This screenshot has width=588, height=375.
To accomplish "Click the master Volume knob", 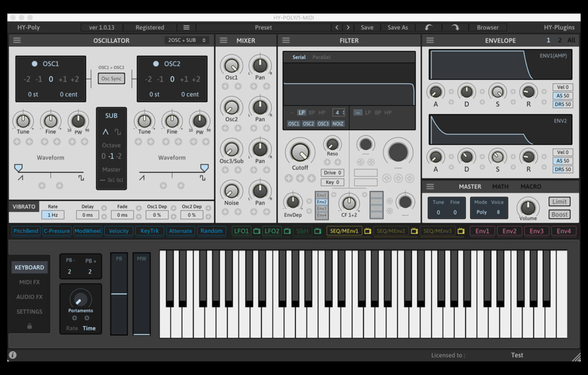I will click(528, 207).
